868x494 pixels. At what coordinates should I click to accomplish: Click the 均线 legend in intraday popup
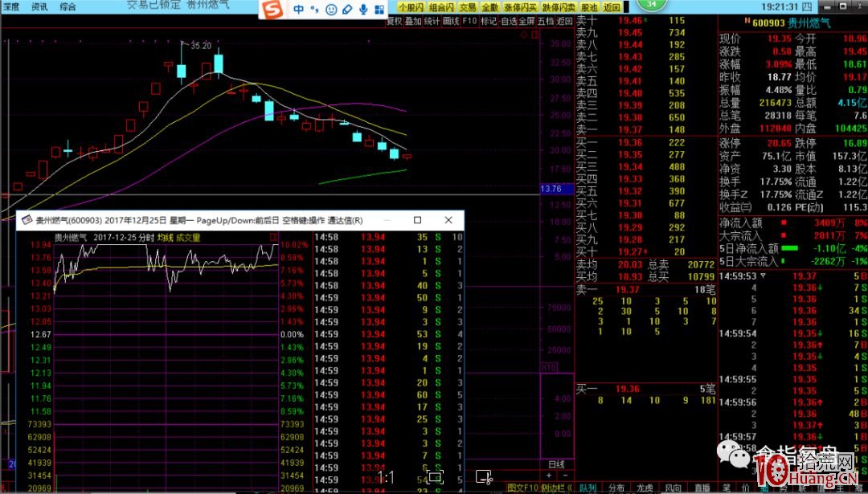pos(165,237)
